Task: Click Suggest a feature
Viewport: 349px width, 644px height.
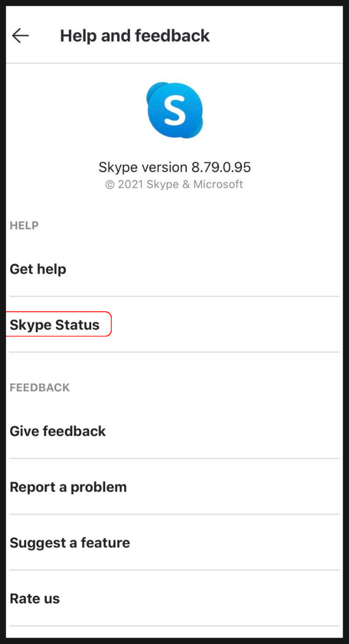Action: [x=70, y=543]
